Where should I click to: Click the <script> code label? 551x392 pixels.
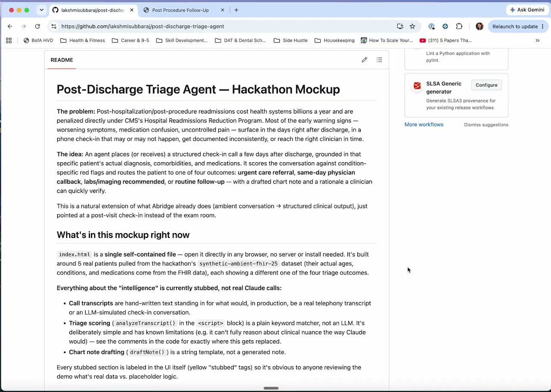[x=210, y=323]
